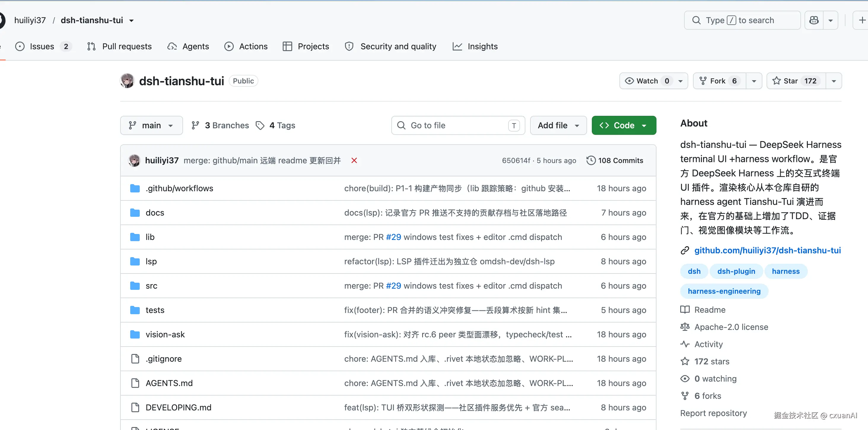
Task: Open the Actions tab
Action: (246, 46)
